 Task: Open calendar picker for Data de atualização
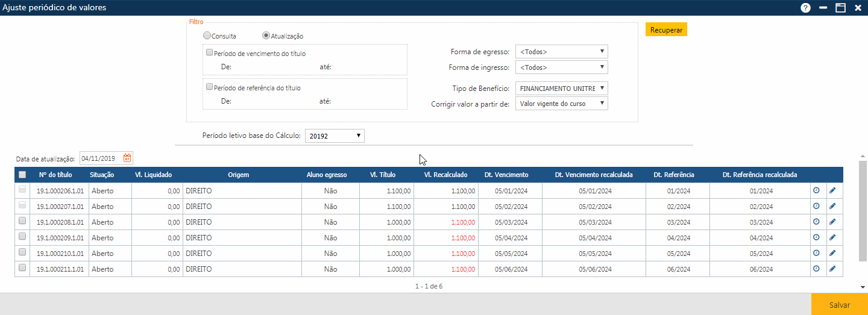click(127, 158)
